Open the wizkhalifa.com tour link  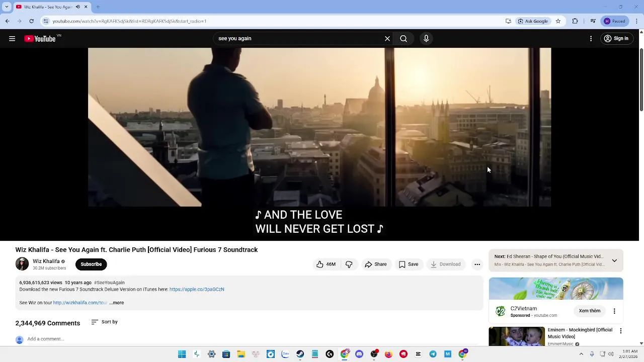(x=80, y=303)
